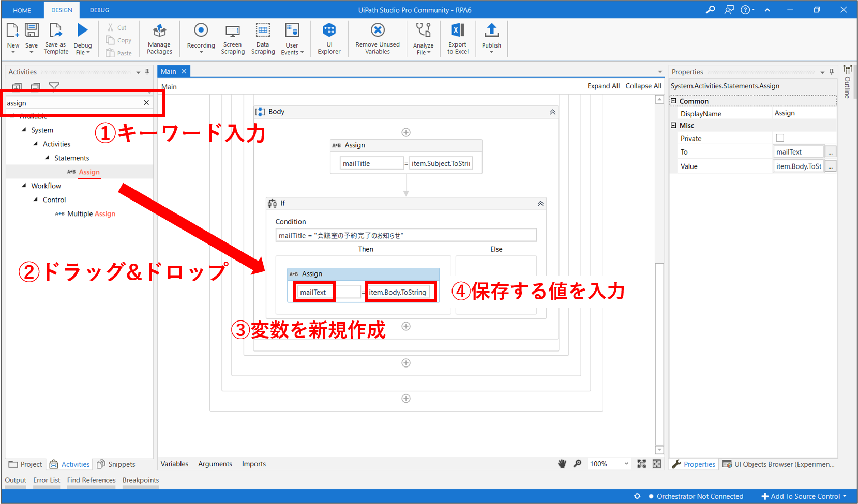Open the Screen Scraping tool
The image size is (858, 504).
coord(233,31)
